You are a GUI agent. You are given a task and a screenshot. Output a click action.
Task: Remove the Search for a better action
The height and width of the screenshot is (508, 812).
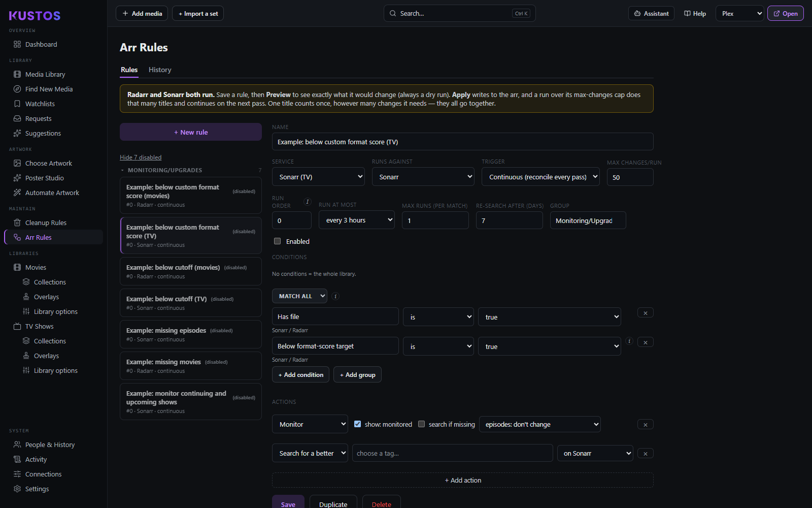[645, 454]
